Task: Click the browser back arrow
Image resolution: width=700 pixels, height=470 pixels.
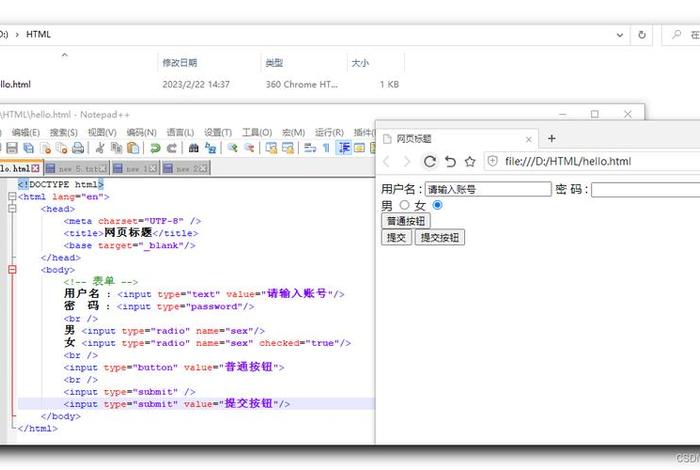Action: 387,162
